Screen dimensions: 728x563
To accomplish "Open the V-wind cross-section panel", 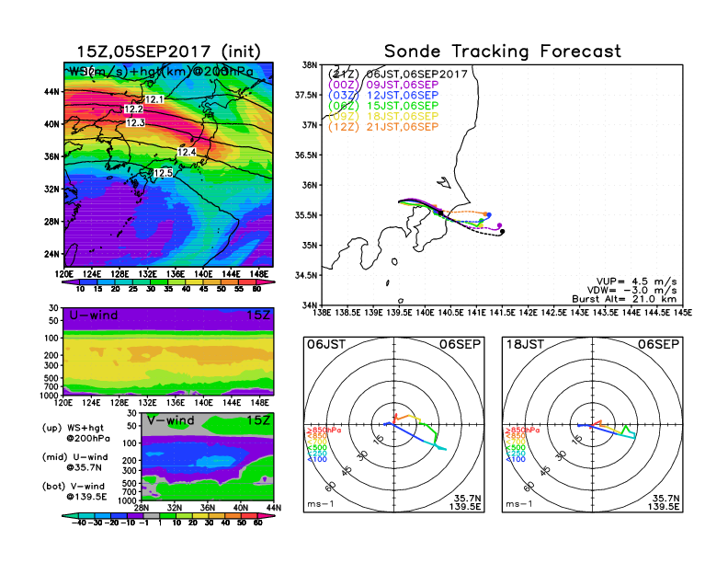I will tap(208, 456).
